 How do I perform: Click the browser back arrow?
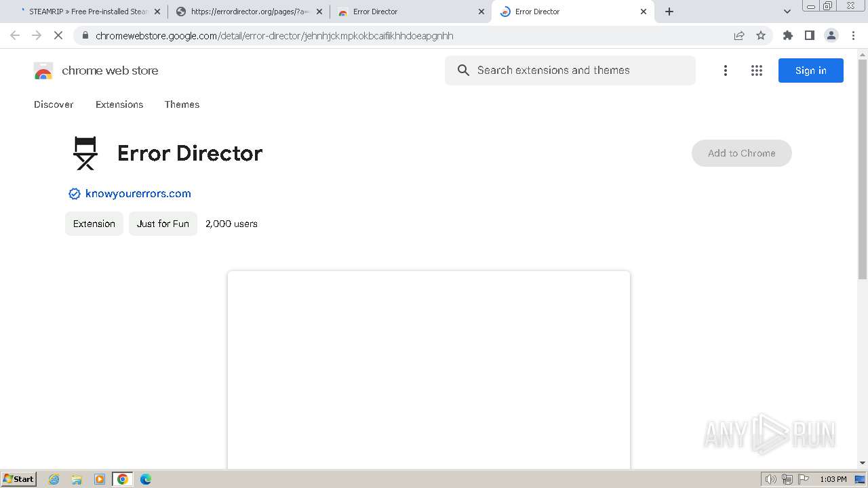tap(15, 36)
